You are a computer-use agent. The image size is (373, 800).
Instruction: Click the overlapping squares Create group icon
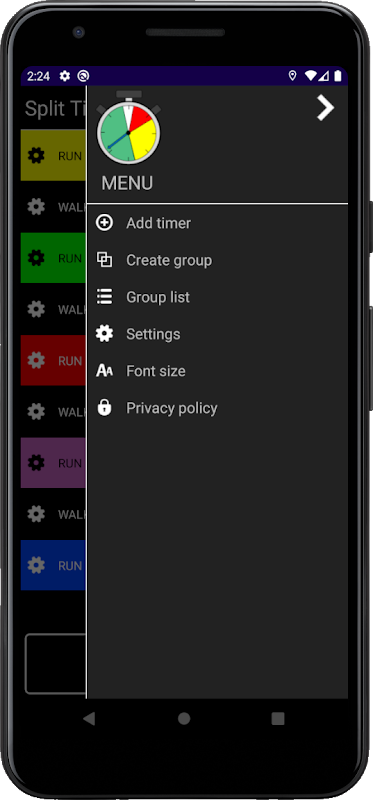[105, 260]
